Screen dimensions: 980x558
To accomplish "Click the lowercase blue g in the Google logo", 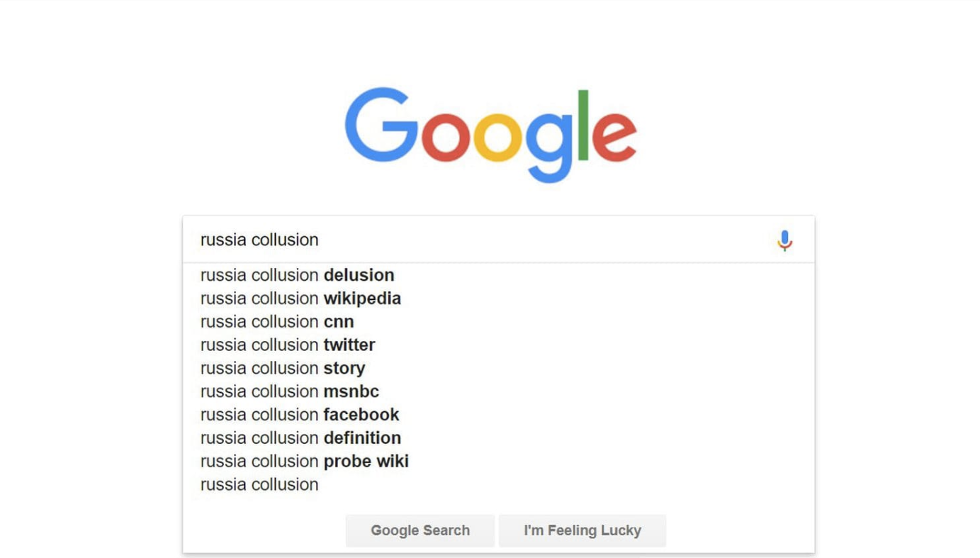I will [548, 142].
